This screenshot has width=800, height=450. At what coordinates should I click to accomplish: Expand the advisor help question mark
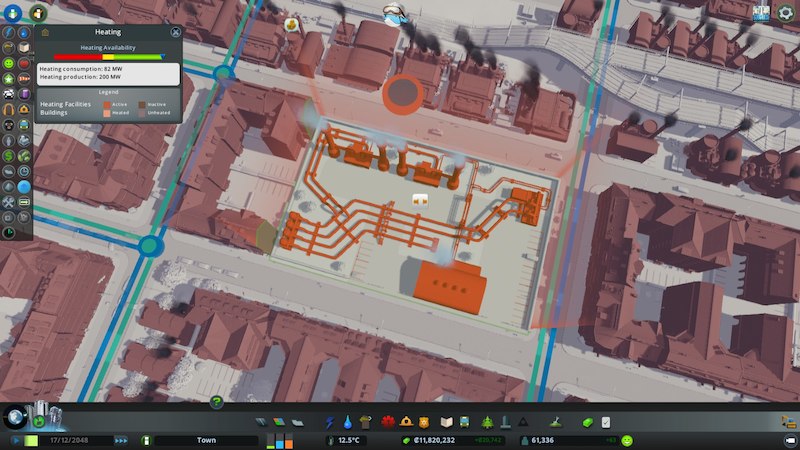(216, 402)
